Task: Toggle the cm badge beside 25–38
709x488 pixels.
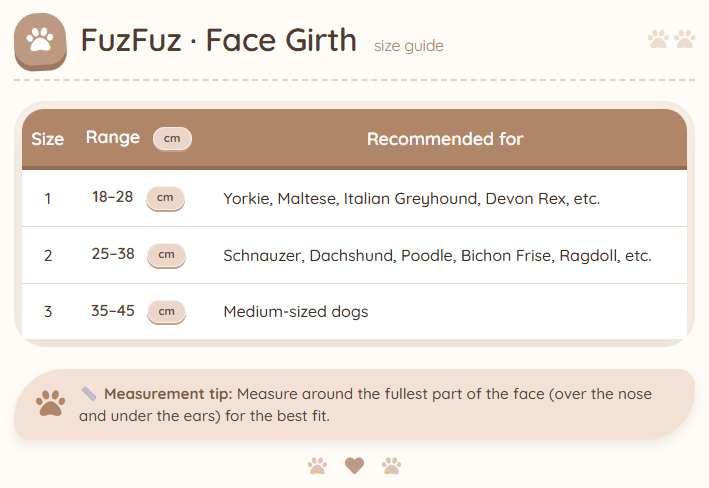Action: (x=166, y=255)
